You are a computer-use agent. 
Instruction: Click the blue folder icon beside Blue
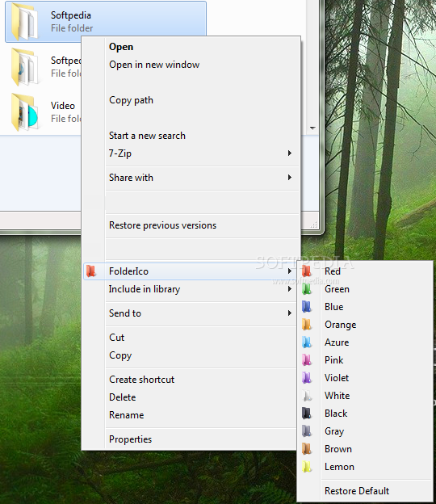(x=307, y=306)
